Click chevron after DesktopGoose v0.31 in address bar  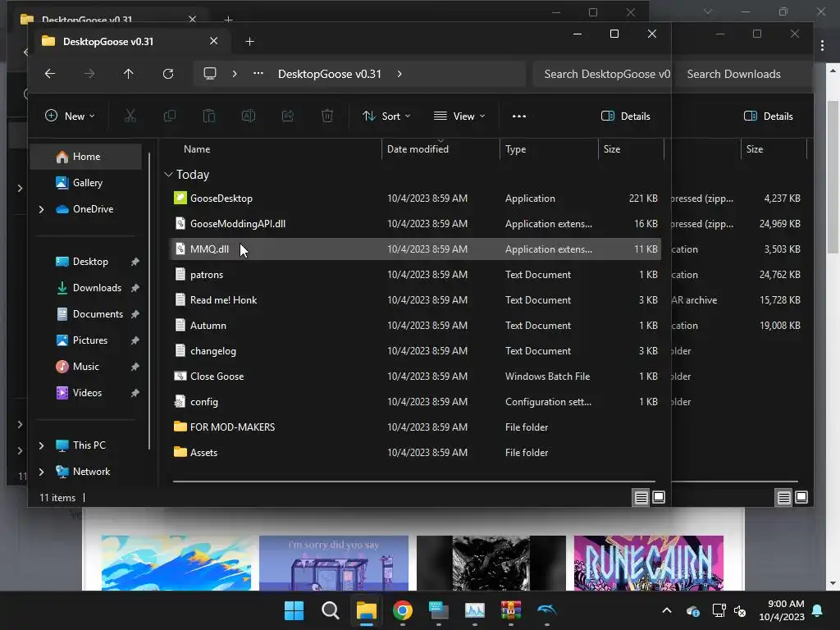(399, 74)
